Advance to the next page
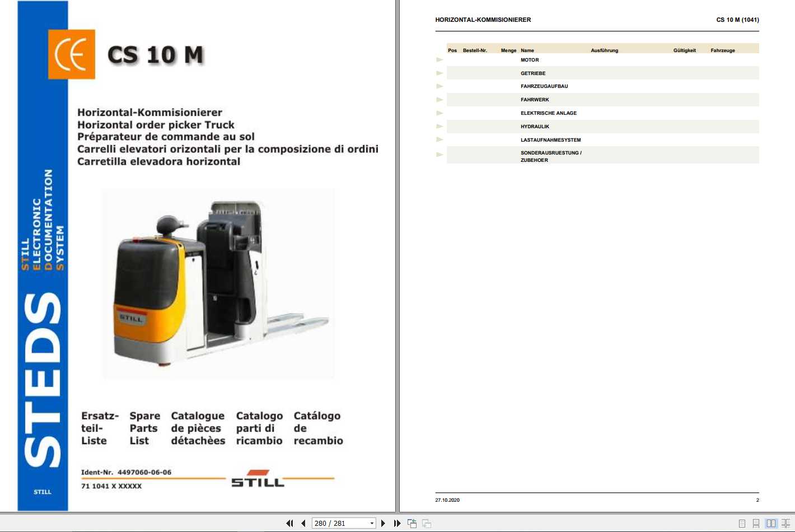795x532 pixels. (384, 523)
